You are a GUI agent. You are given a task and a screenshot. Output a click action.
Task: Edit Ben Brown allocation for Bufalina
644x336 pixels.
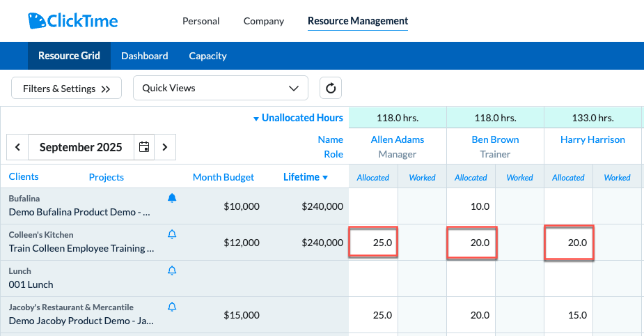tap(471, 206)
